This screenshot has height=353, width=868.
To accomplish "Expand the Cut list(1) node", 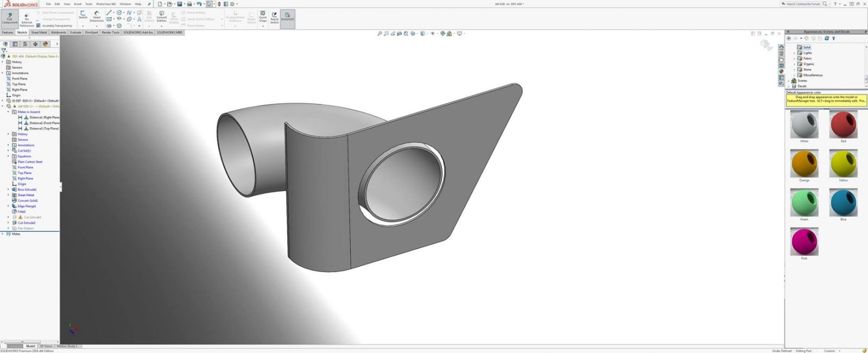I will [8, 150].
